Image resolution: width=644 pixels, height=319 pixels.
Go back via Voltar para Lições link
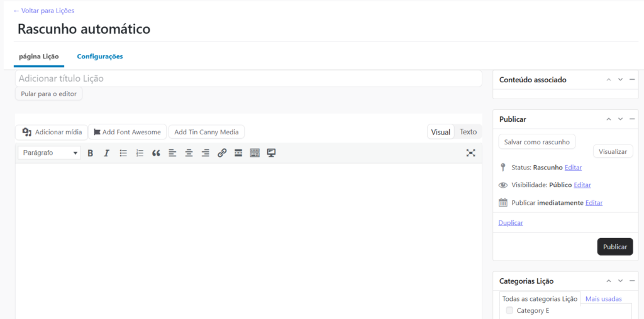coord(44,11)
